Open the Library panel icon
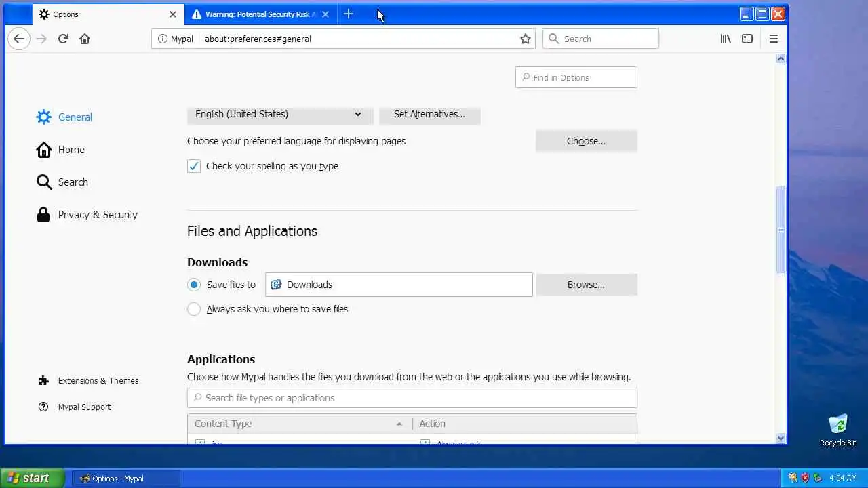The image size is (868, 488). pyautogui.click(x=726, y=39)
